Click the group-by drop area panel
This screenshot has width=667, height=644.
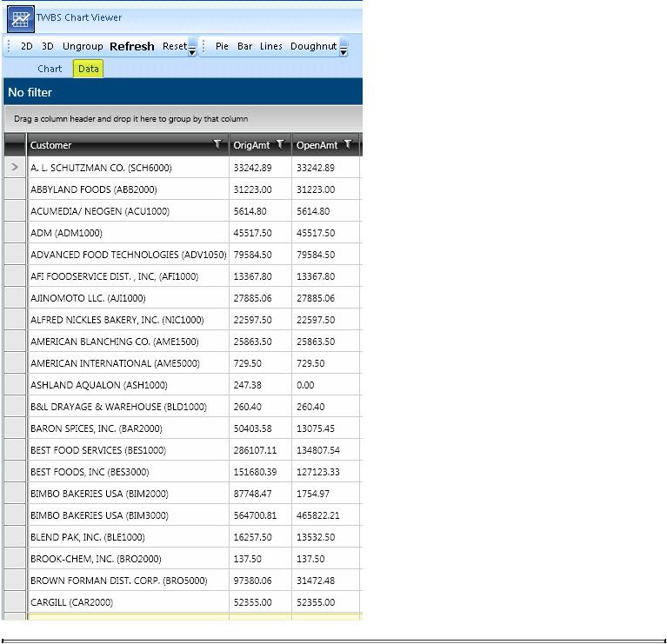coord(183,119)
